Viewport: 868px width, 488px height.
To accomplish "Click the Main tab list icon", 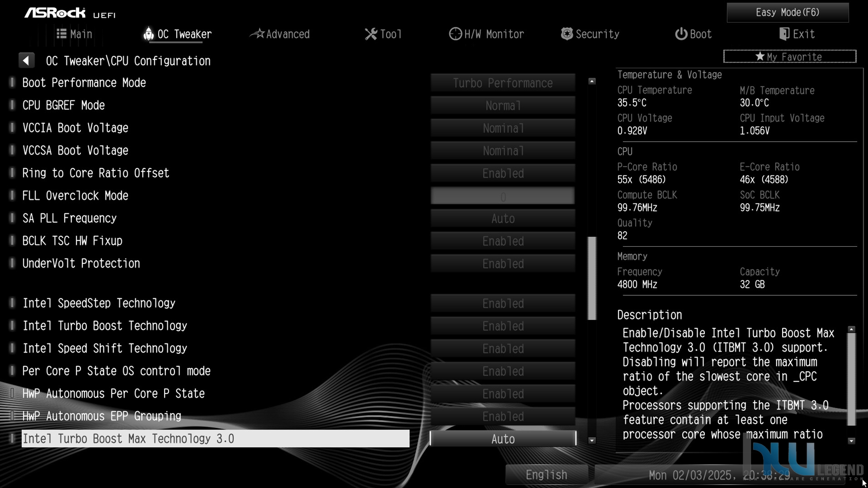I will click(61, 34).
